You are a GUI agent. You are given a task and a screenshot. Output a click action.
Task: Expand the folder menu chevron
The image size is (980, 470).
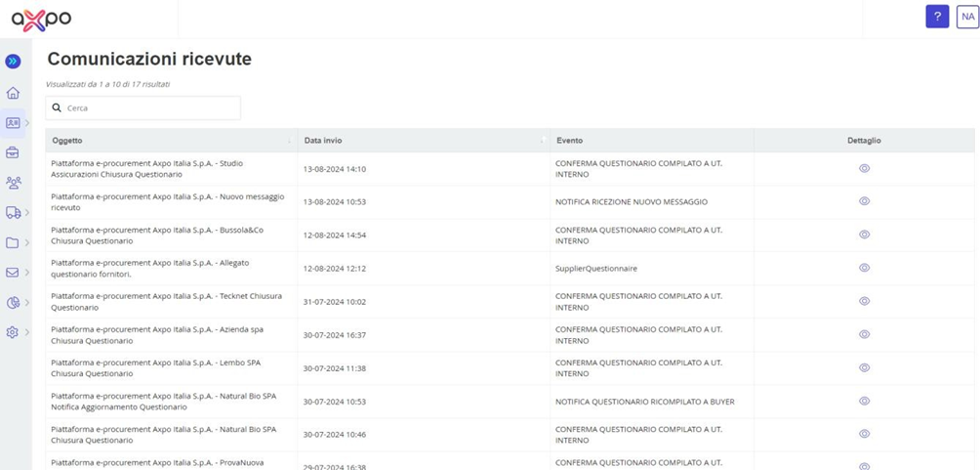pyautogui.click(x=27, y=242)
